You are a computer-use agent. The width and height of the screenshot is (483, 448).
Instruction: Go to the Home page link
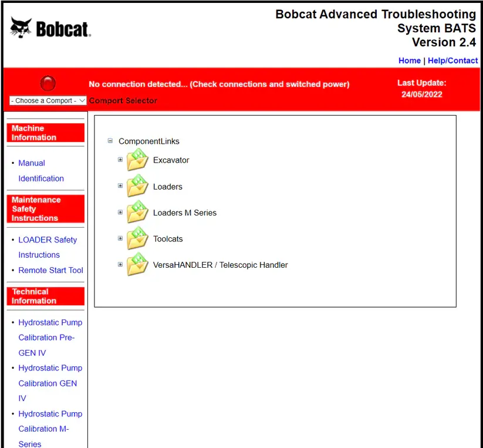[409, 60]
